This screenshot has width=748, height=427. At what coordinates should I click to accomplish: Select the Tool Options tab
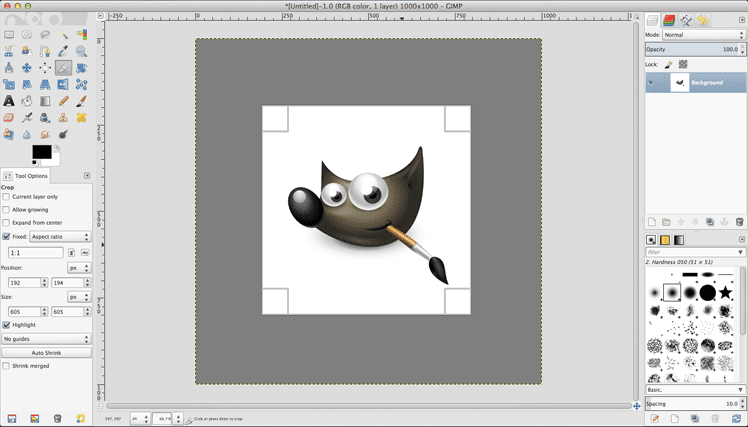tap(26, 176)
